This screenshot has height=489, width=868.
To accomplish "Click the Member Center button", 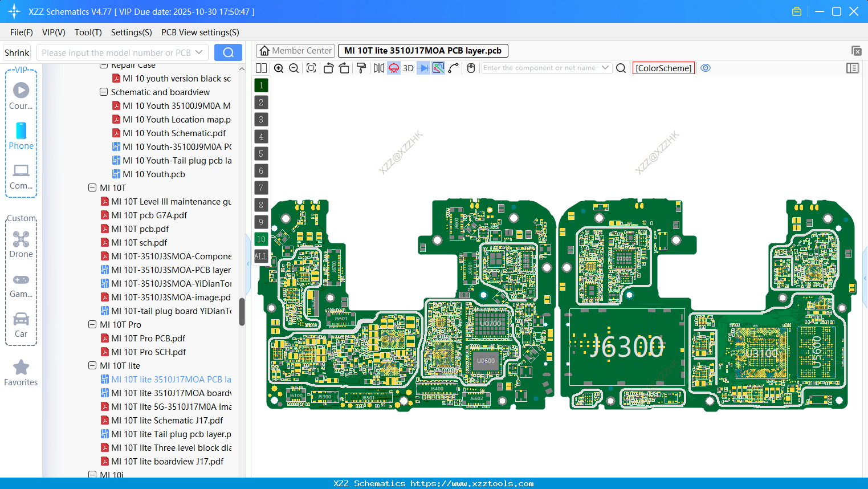I will 295,50.
